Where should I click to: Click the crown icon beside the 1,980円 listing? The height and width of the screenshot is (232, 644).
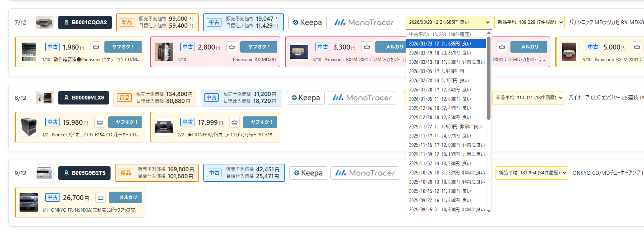coord(96,47)
